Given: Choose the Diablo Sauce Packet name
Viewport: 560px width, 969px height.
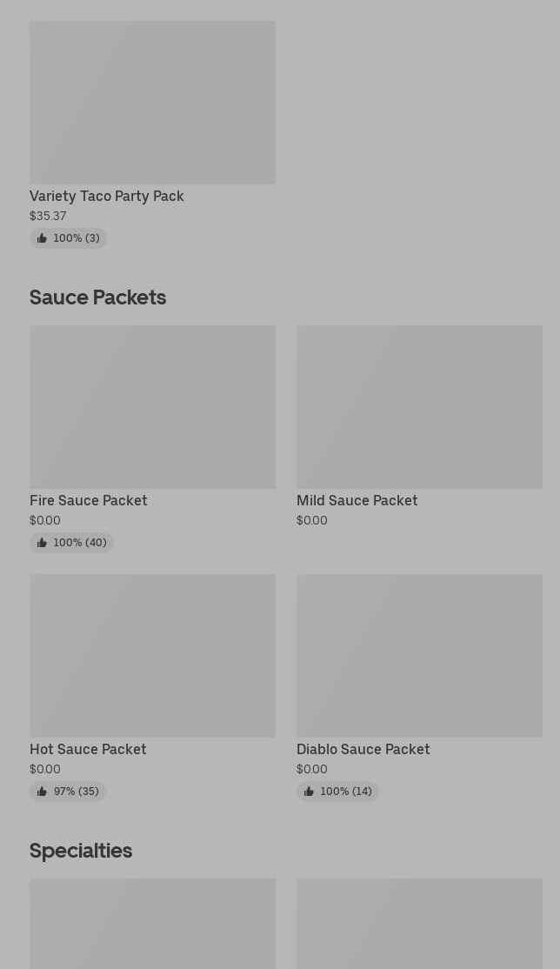Looking at the screenshot, I should pos(363,750).
